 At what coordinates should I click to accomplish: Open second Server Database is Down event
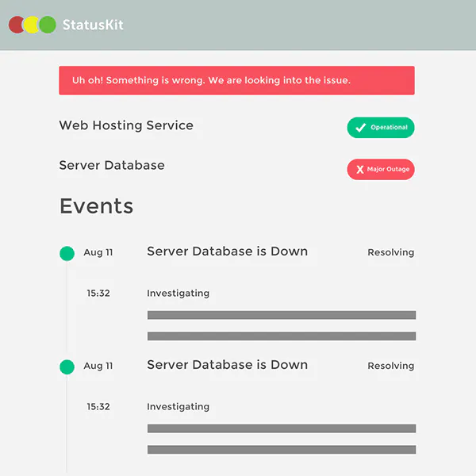(228, 365)
